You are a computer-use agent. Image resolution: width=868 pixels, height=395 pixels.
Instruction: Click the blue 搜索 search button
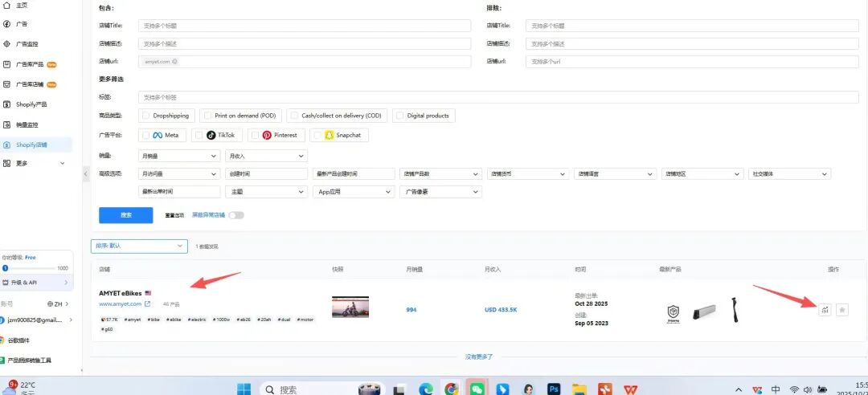[125, 215]
